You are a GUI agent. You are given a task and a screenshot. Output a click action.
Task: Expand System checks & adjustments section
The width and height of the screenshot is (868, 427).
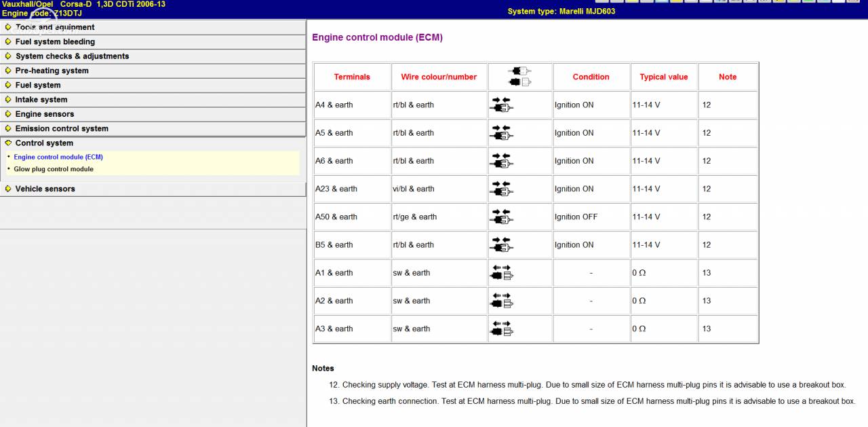click(153, 56)
